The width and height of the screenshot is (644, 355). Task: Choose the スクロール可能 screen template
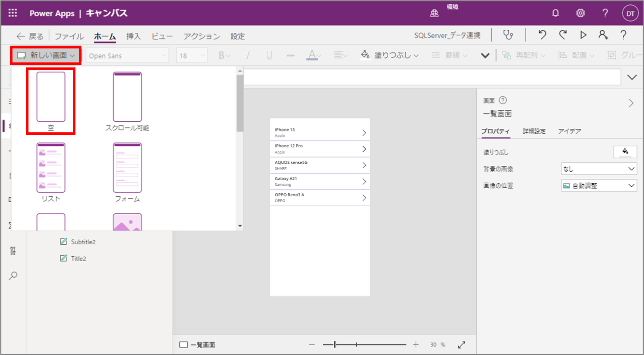coord(127,101)
